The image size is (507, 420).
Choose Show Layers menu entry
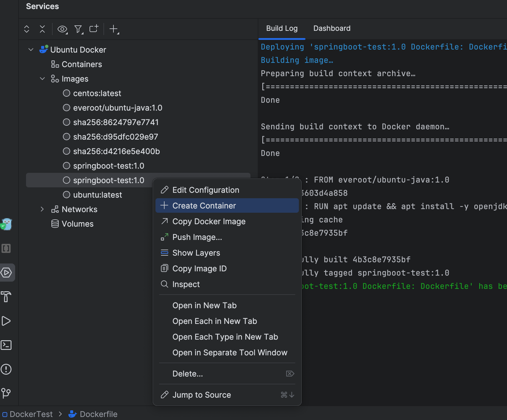[x=227, y=253]
